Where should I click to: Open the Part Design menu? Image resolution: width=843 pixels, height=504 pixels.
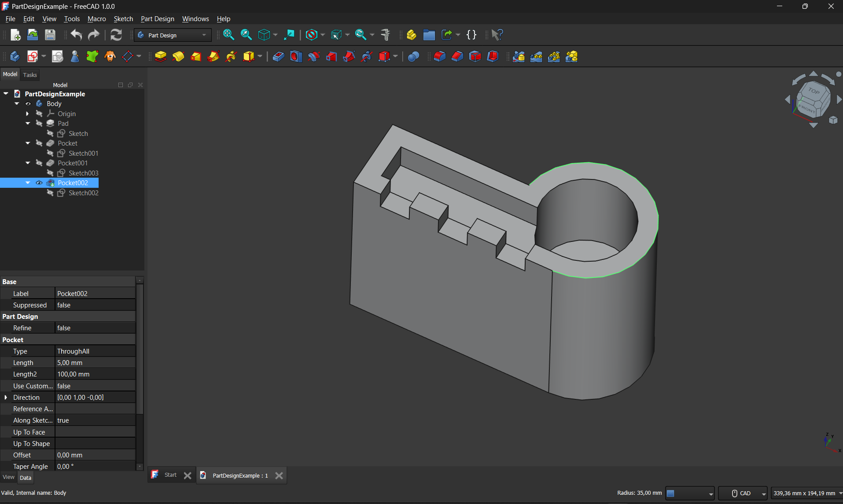pos(157,18)
